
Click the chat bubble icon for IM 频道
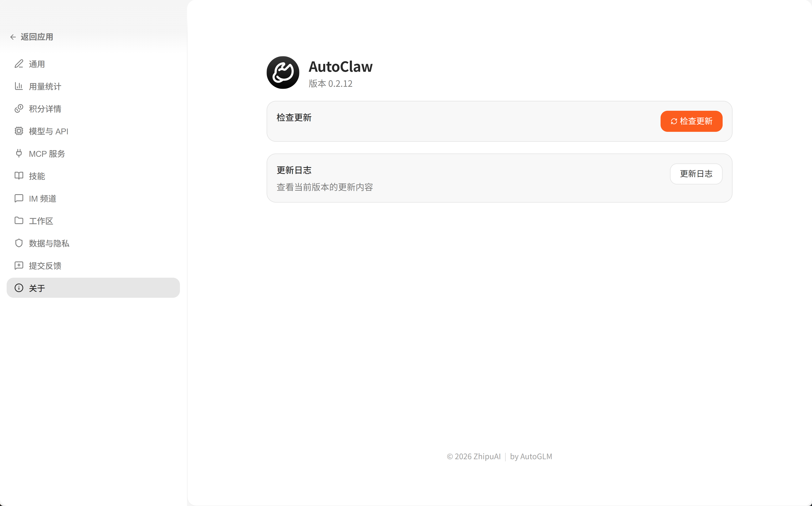pyautogui.click(x=19, y=198)
